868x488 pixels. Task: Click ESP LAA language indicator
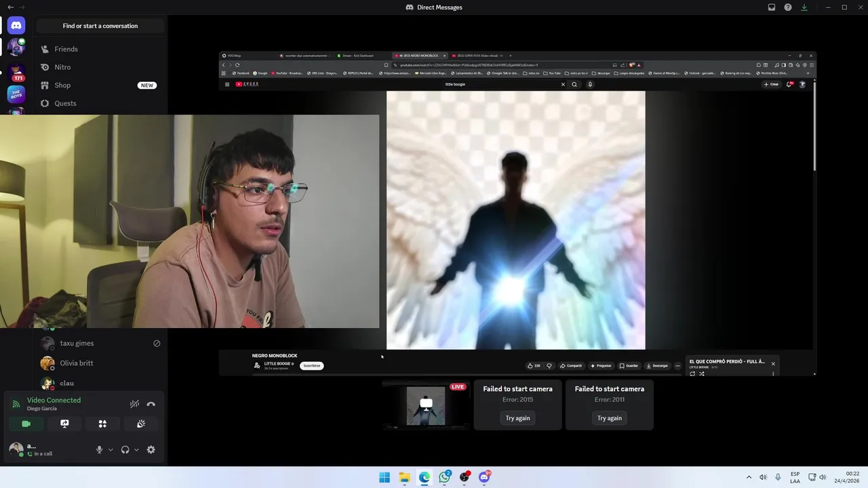point(795,477)
